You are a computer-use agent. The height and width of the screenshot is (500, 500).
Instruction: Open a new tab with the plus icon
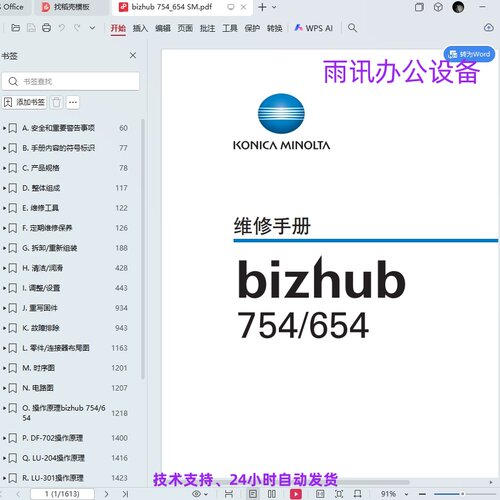262,7
